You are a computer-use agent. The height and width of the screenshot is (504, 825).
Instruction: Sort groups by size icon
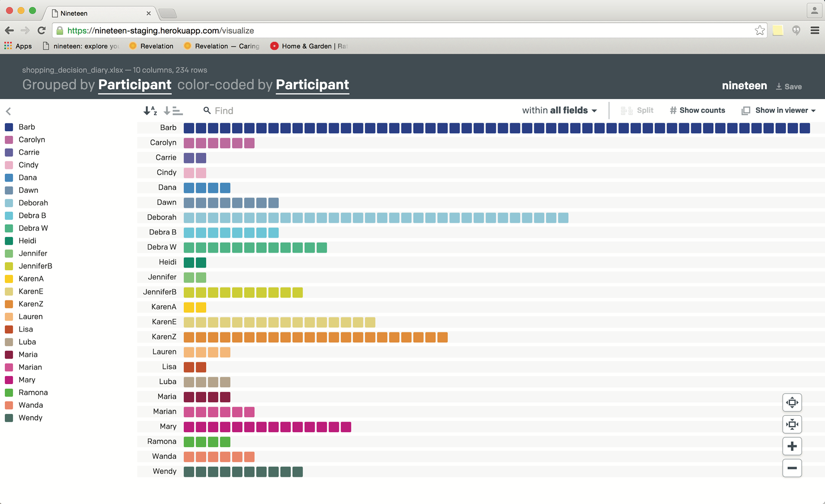pos(173,111)
